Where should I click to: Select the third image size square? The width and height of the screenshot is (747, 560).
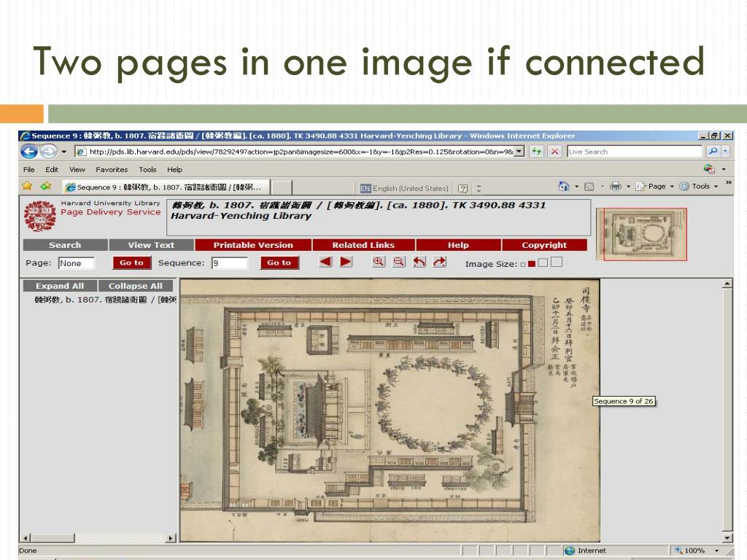coord(543,262)
